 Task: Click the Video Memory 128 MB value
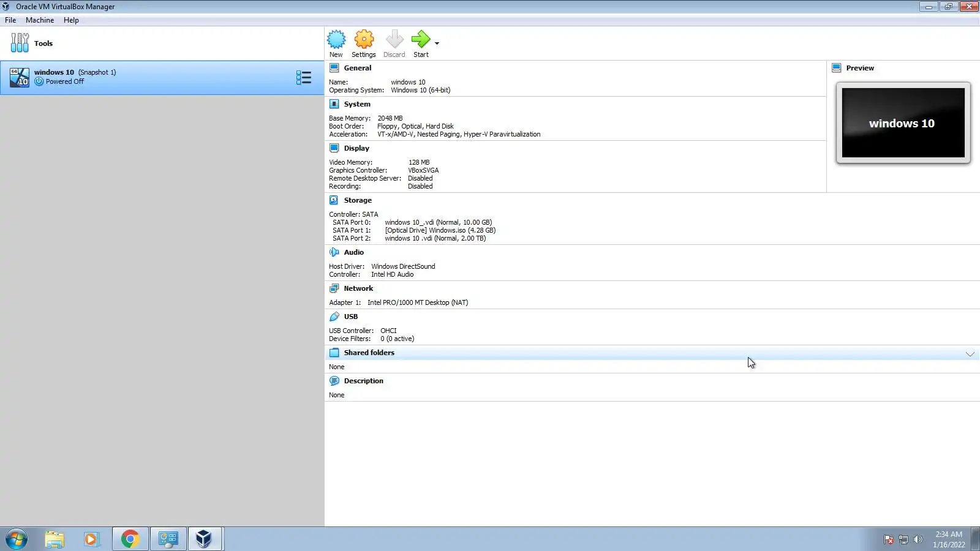419,162
